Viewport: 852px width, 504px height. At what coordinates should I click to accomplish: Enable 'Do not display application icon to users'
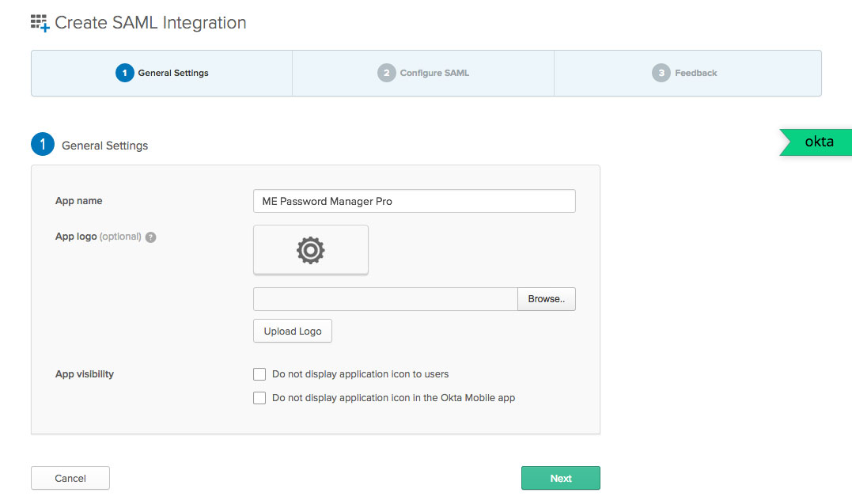point(259,374)
